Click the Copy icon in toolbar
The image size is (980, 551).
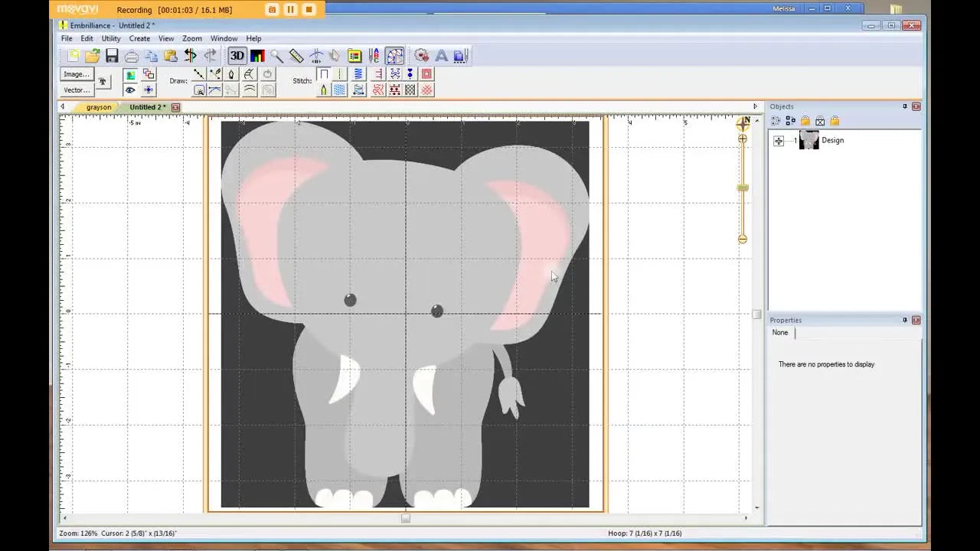pyautogui.click(x=151, y=56)
